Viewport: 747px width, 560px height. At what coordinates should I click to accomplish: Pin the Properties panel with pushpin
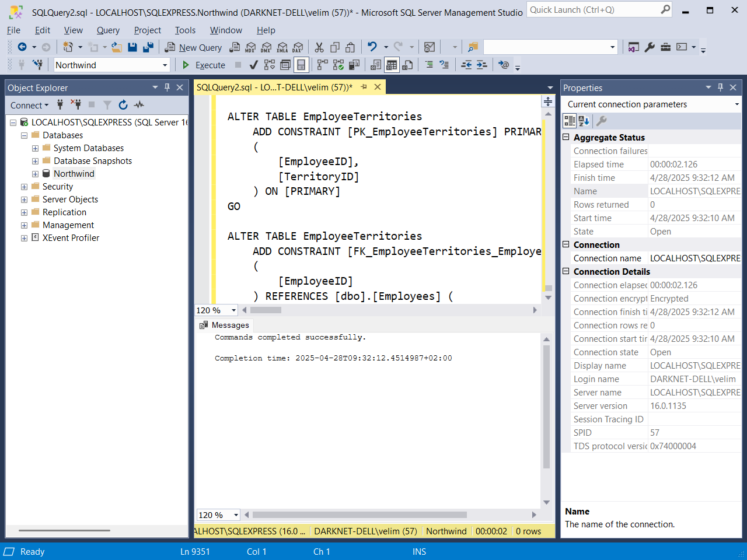(720, 87)
